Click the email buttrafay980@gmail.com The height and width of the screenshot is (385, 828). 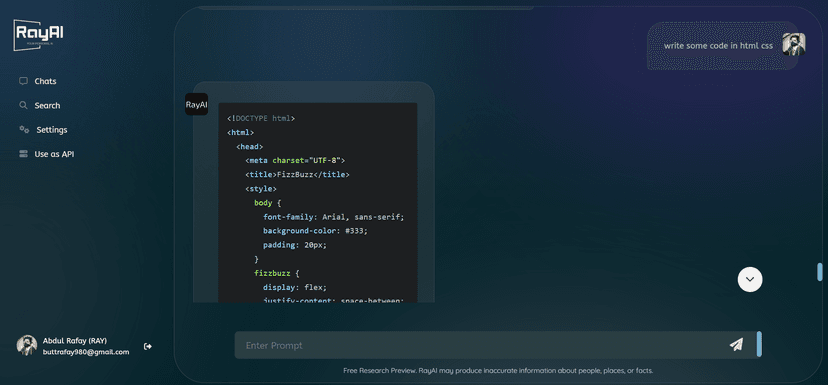pos(86,352)
